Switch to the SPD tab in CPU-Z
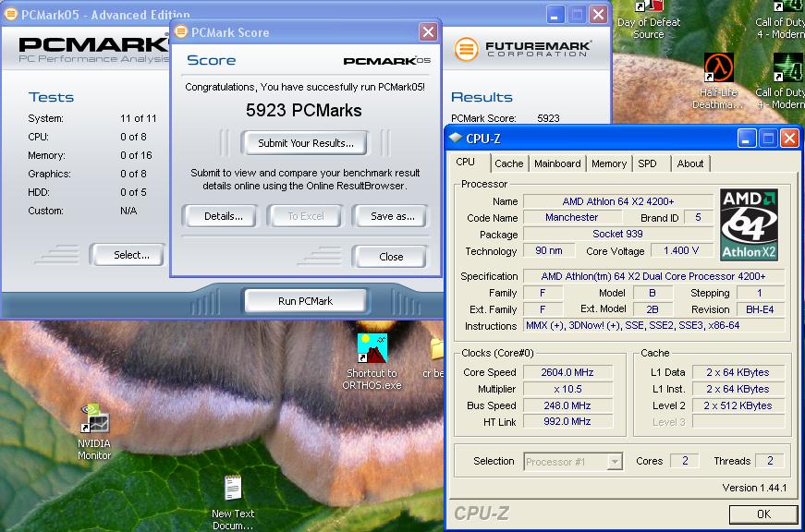805x532 pixels. point(647,163)
